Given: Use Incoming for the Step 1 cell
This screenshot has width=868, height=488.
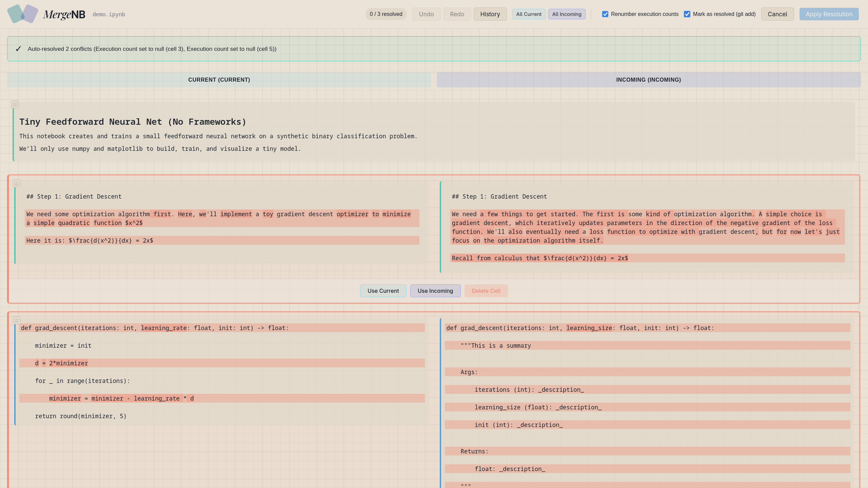Looking at the screenshot, I should coord(435,291).
